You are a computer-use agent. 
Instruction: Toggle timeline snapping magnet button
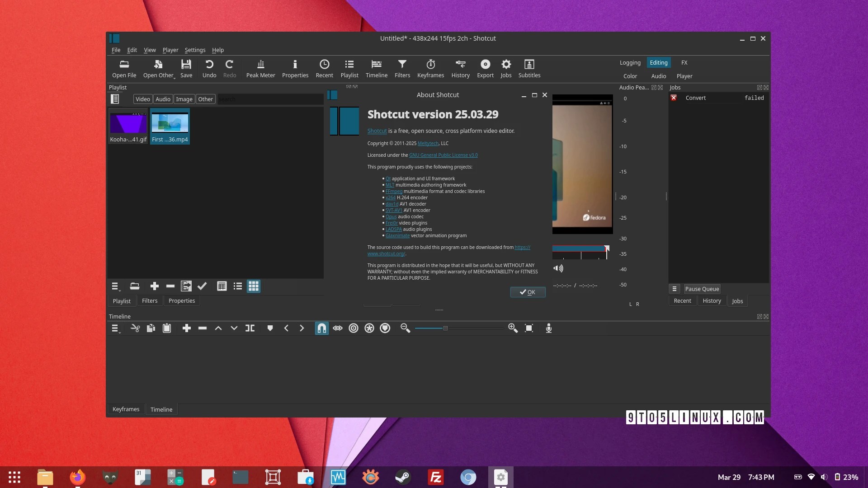[x=321, y=328]
